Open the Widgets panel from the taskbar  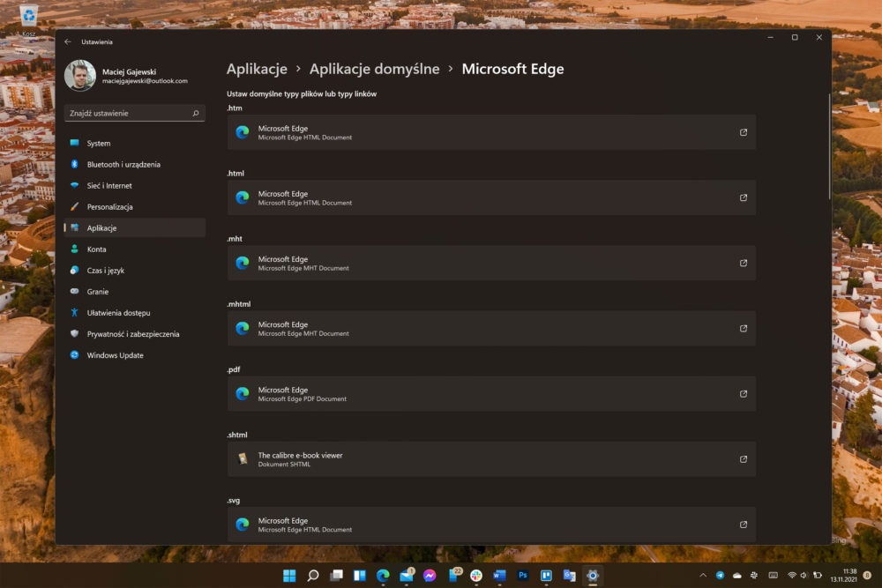[x=360, y=575]
